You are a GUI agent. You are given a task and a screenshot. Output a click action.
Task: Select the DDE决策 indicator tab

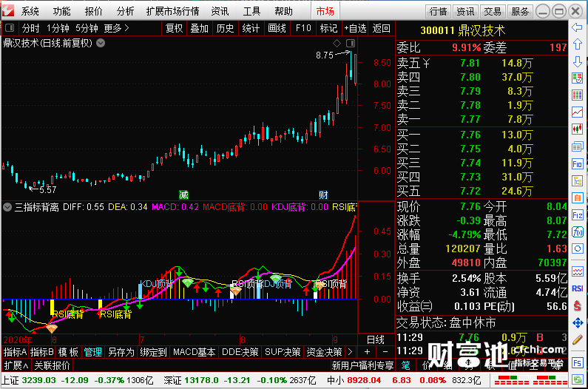(240, 352)
